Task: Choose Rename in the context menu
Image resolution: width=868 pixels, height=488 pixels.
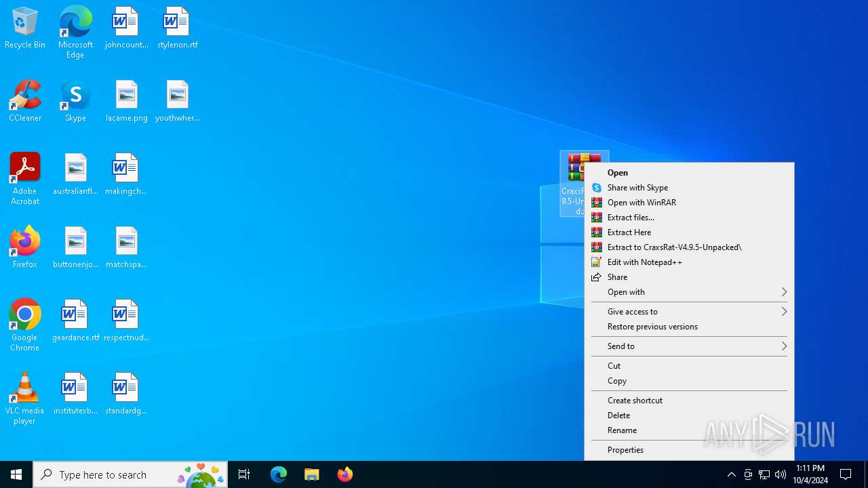Action: click(689, 430)
